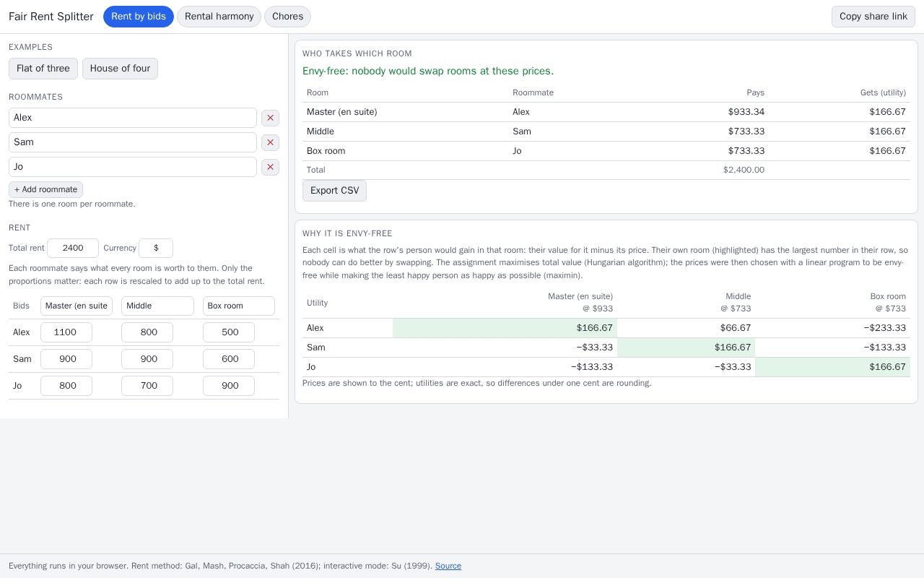
Task: Load the House of four example
Action: pos(120,69)
